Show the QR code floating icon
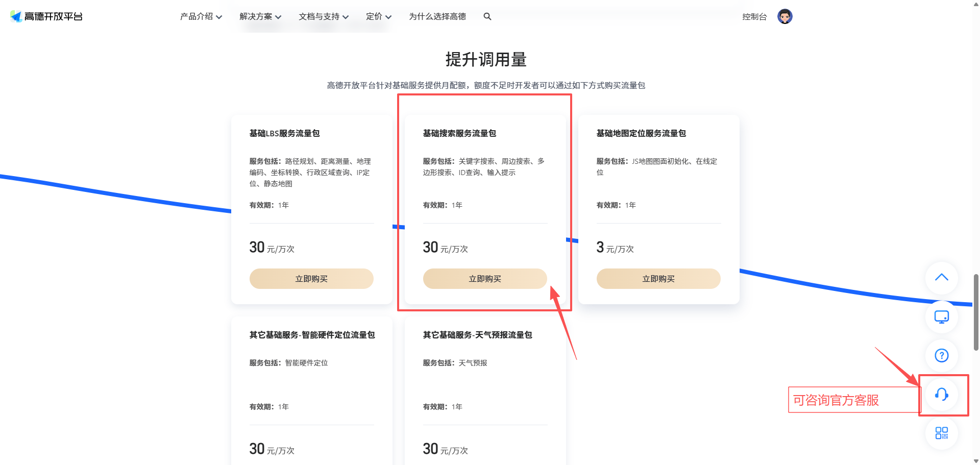The image size is (980, 465). (942, 433)
